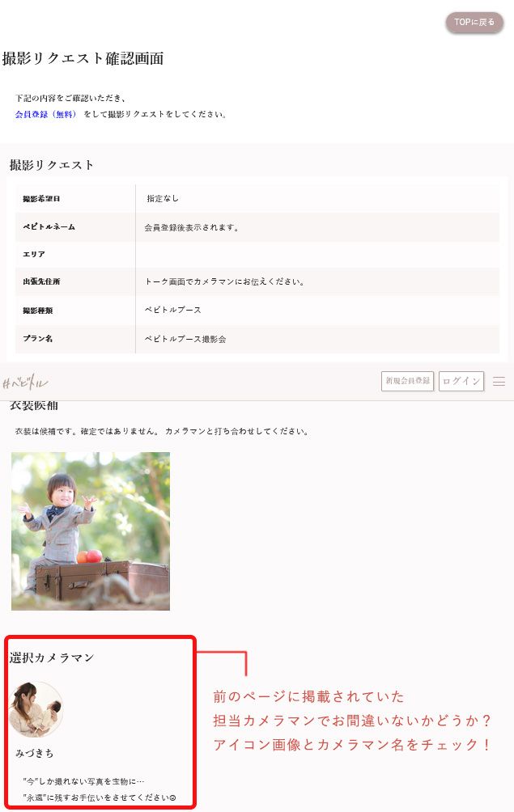Click the #ベビトル logo

25,383
